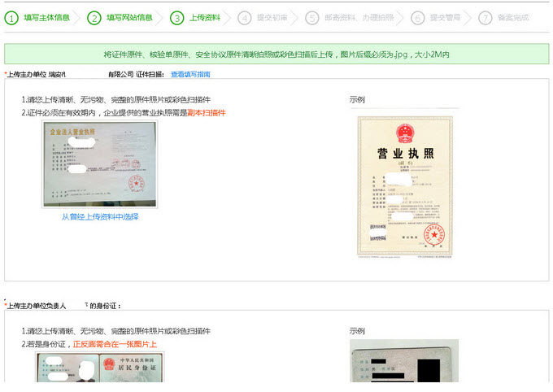Select the 提交管局 step label

coord(445,17)
